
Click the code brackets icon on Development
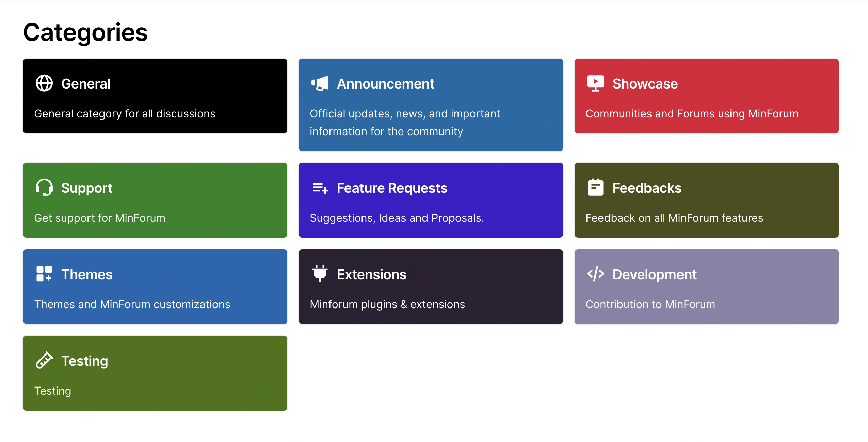596,274
